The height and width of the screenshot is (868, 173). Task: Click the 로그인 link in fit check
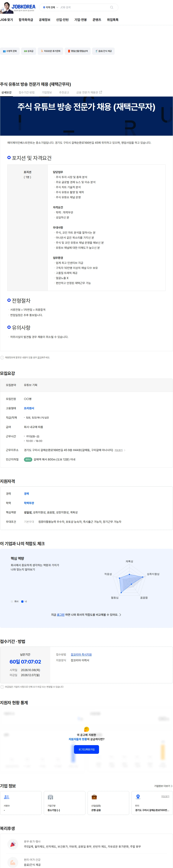61,615
